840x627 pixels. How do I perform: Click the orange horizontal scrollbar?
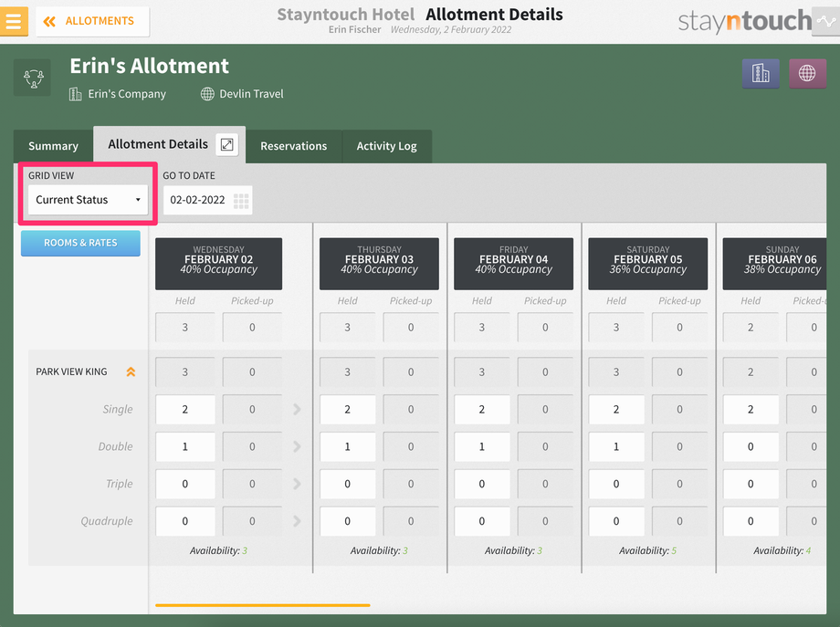[x=263, y=605]
